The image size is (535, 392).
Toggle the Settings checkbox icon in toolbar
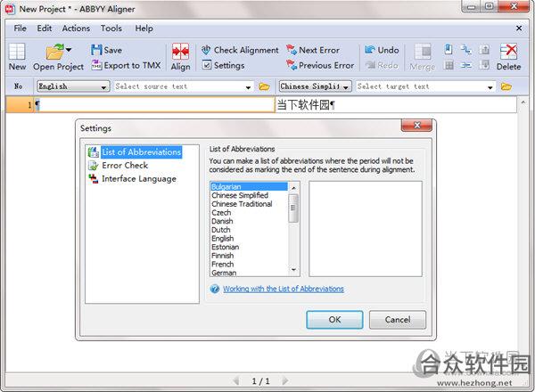207,65
